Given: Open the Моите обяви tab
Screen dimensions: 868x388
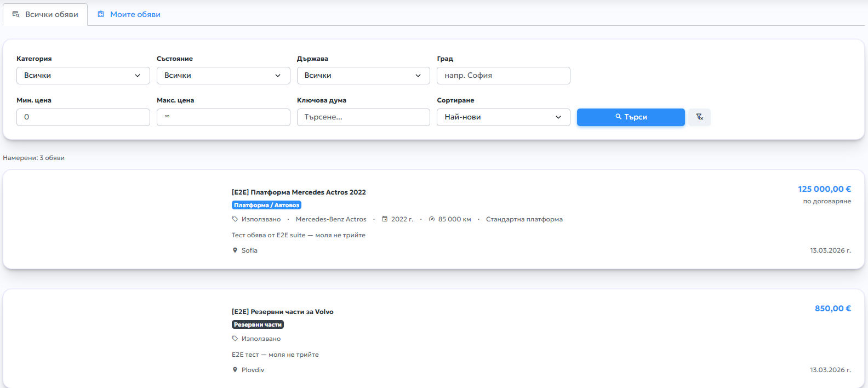Looking at the screenshot, I should point(129,14).
